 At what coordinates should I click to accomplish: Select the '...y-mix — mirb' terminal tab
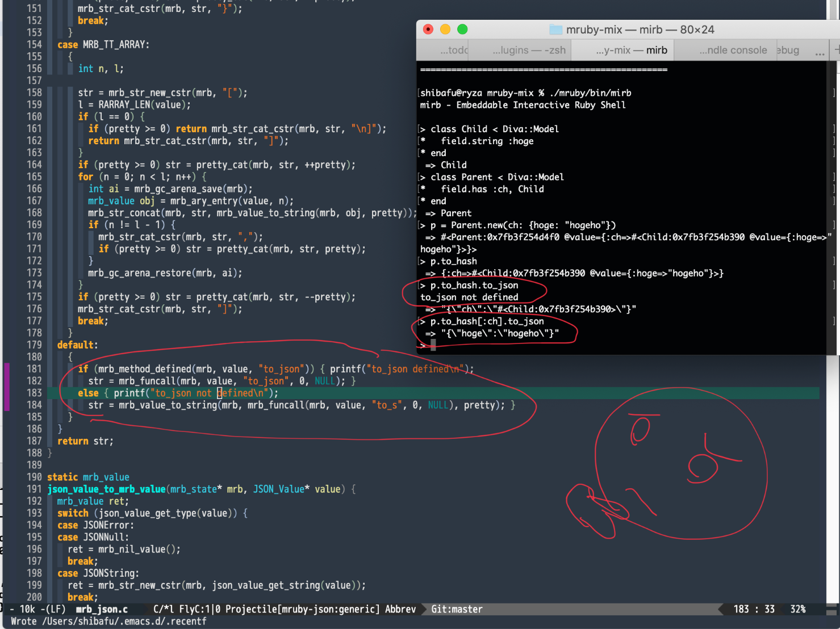click(631, 50)
